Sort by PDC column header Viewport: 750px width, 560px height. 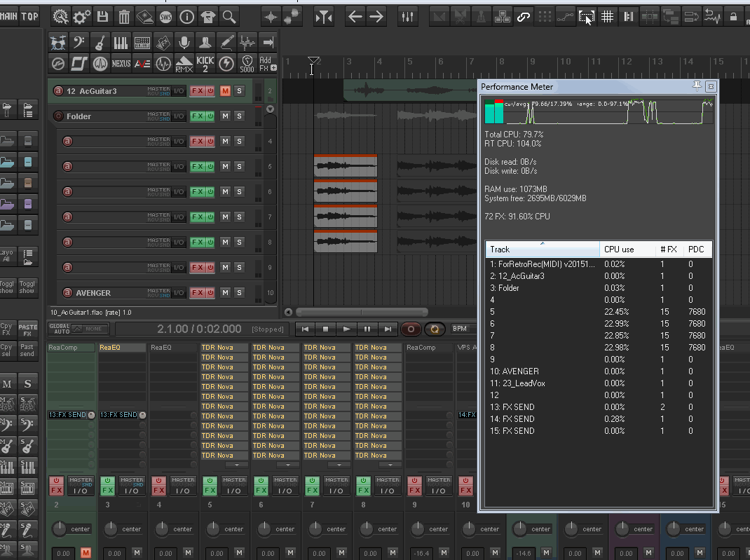696,250
